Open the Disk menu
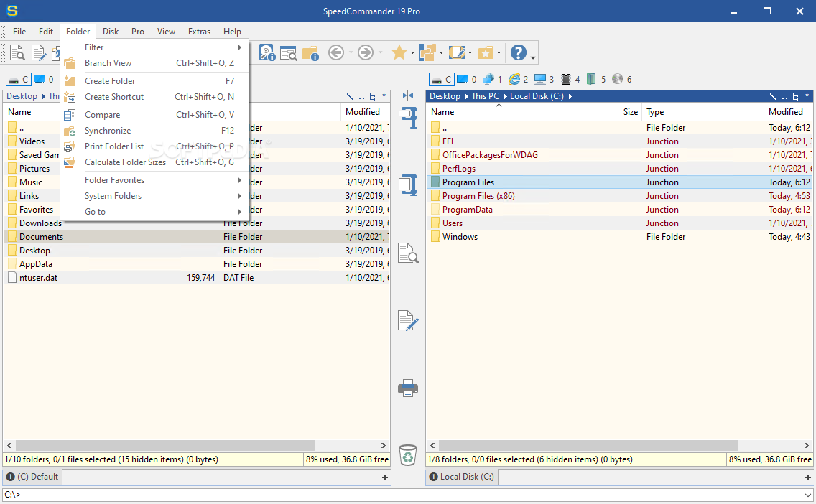 tap(111, 31)
